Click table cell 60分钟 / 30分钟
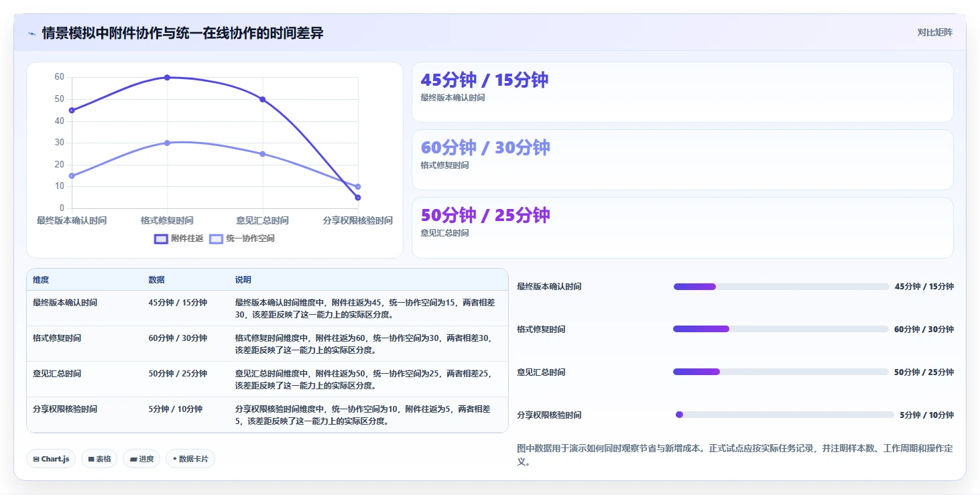 [x=178, y=338]
